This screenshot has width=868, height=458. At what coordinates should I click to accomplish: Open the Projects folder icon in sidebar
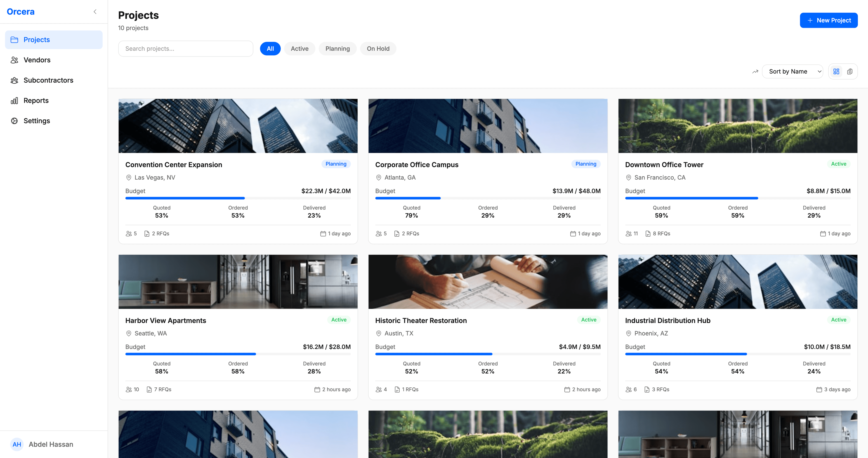click(14, 39)
